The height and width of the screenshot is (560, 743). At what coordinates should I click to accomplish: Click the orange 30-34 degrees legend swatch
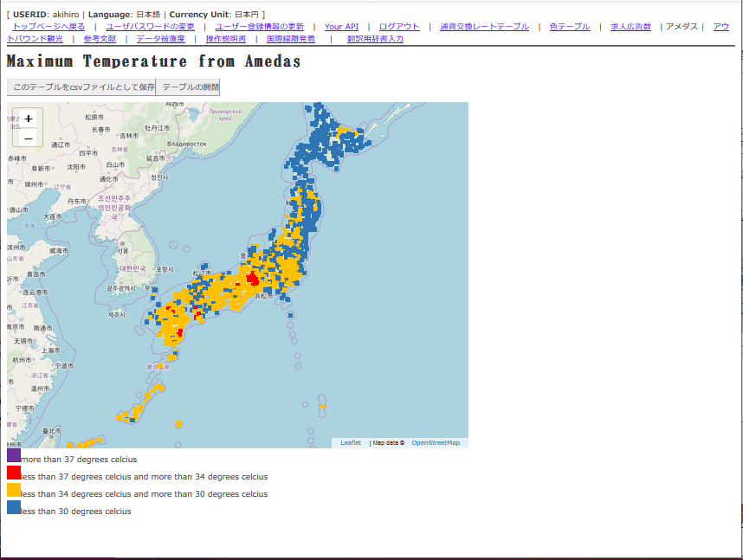coord(14,490)
